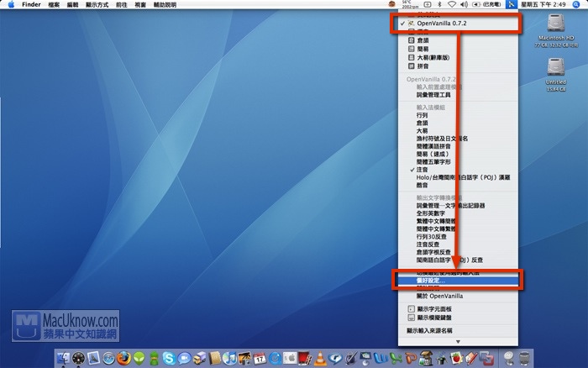Open the 視窗 menu

(x=140, y=4)
